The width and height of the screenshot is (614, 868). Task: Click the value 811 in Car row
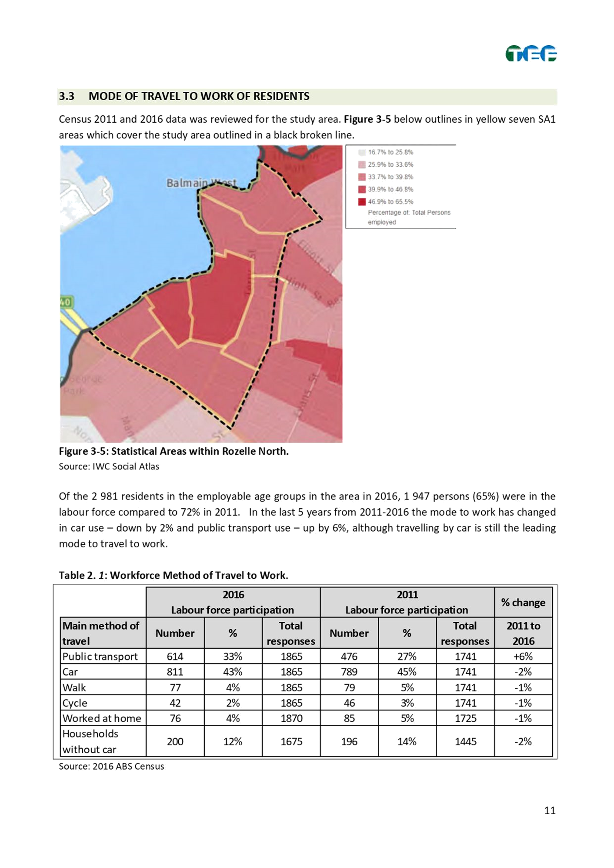pyautogui.click(x=175, y=672)
